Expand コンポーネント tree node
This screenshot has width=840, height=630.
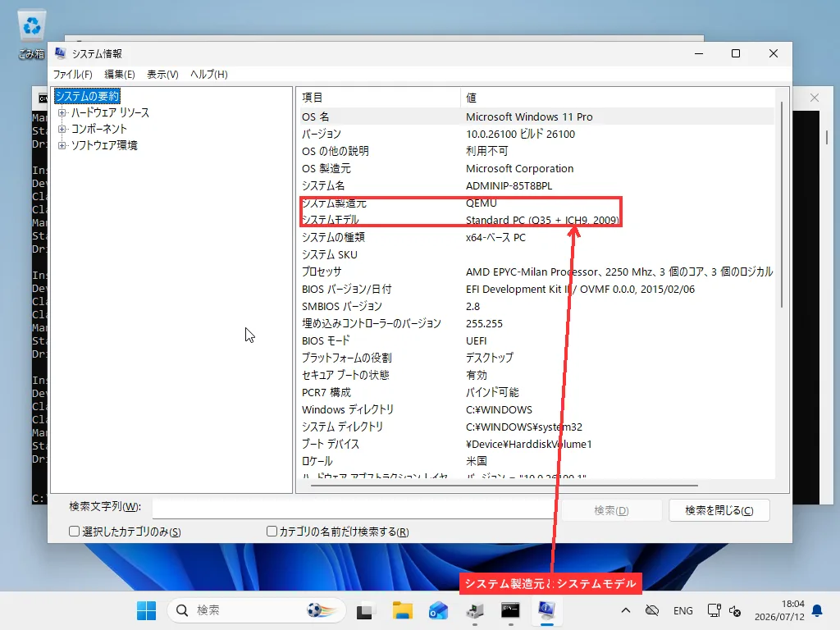click(x=62, y=129)
